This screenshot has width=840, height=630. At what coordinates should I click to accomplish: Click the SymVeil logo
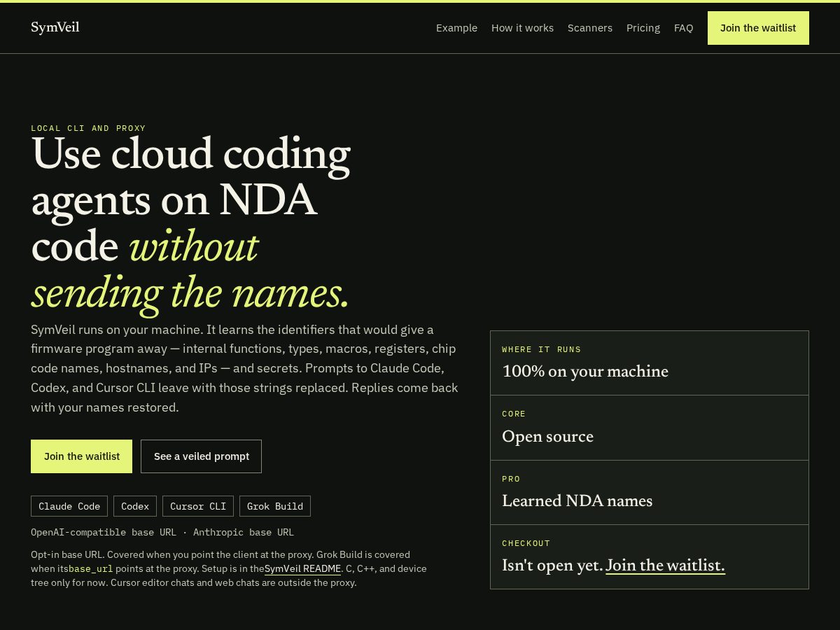coord(55,28)
